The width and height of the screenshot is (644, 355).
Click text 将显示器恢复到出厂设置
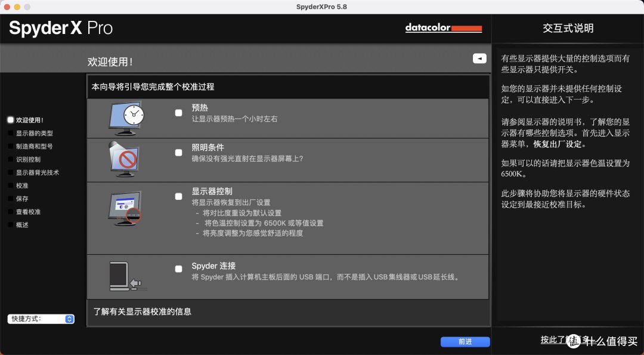click(231, 202)
